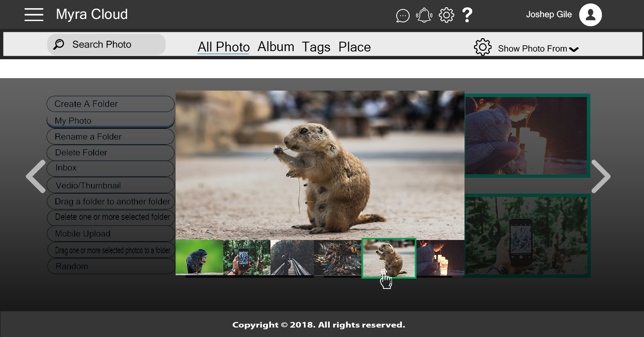The height and width of the screenshot is (337, 644).
Task: Go to previous photo with left chevron
Action: [36, 176]
